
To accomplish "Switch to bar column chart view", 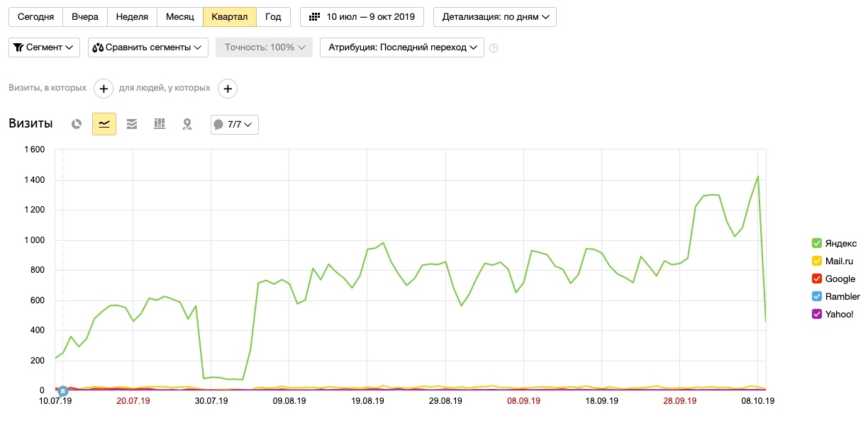I will tap(160, 124).
